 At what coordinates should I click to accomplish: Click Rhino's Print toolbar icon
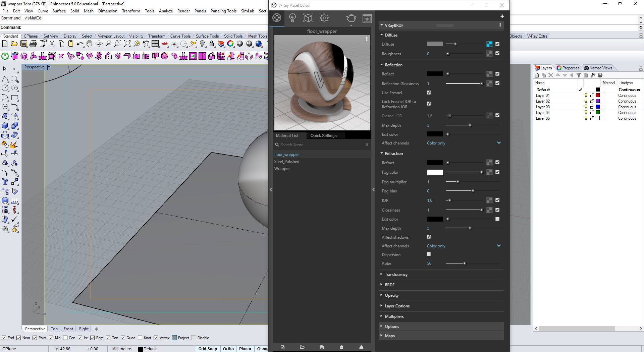33,44
